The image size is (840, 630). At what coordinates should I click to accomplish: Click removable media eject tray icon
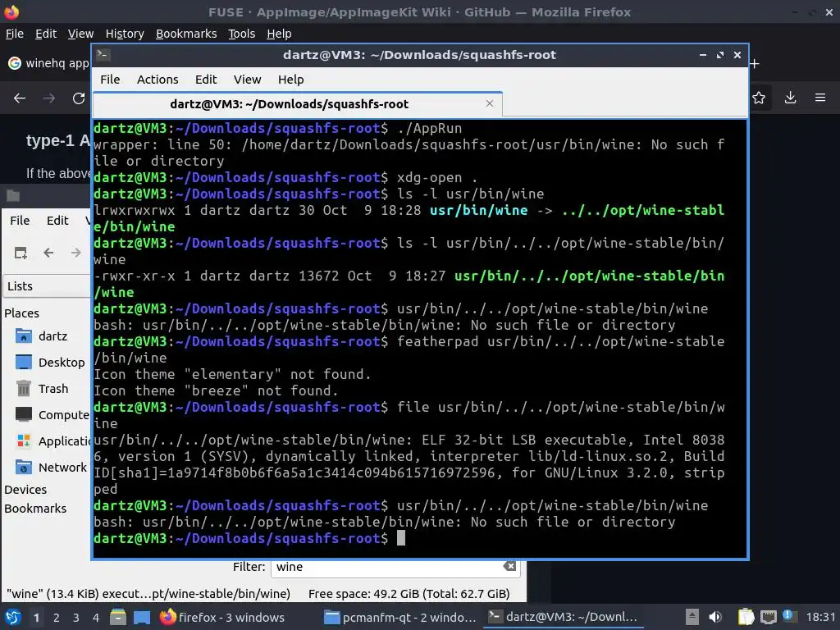(x=692, y=617)
